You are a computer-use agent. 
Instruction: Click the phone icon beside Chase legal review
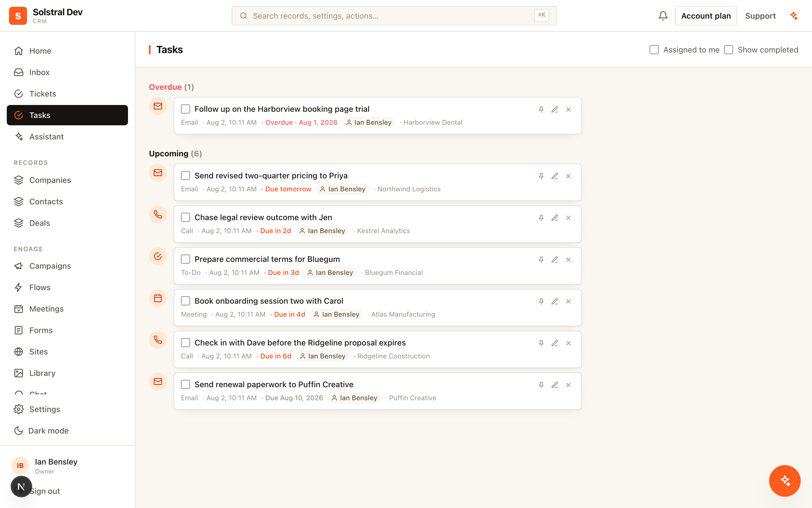pos(158,214)
